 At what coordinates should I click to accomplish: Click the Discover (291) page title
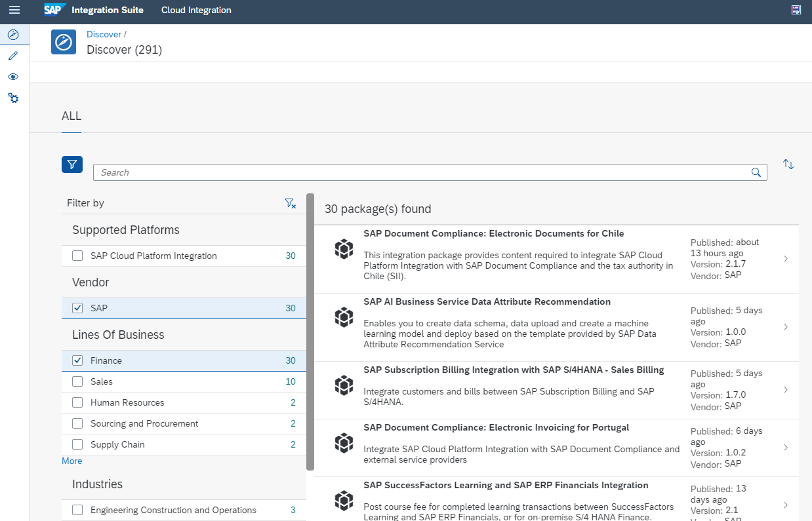click(x=125, y=50)
